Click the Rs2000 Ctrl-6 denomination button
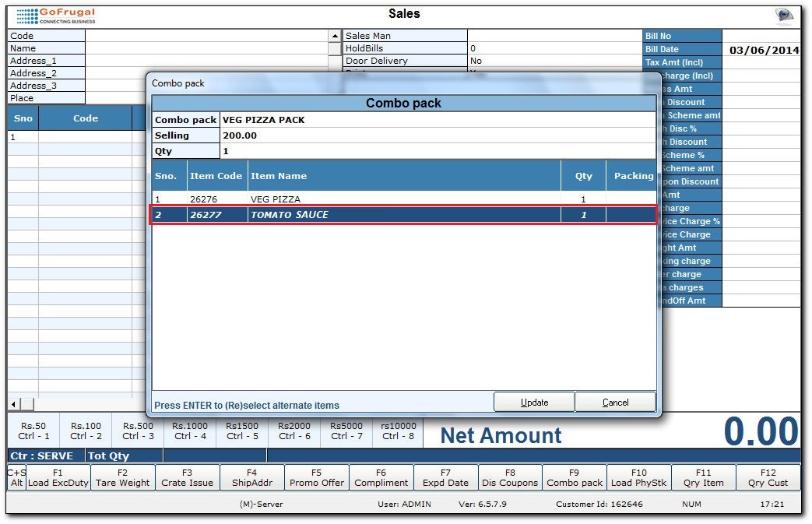The image size is (812, 524). pos(294,431)
